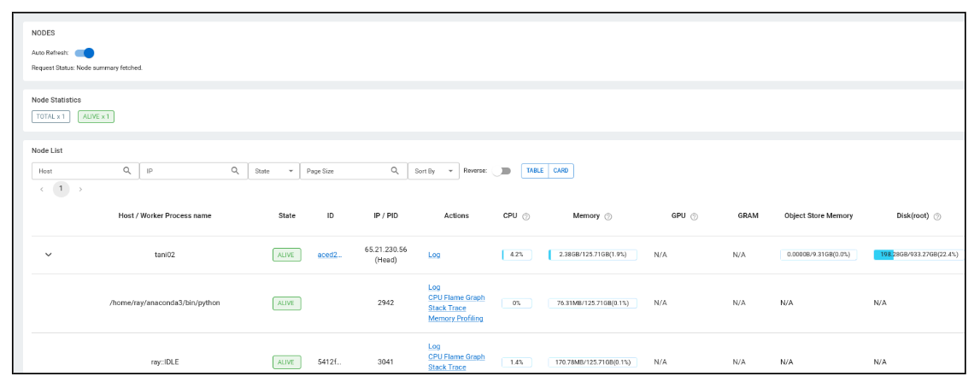Collapse the tani02 node row

pyautogui.click(x=49, y=255)
